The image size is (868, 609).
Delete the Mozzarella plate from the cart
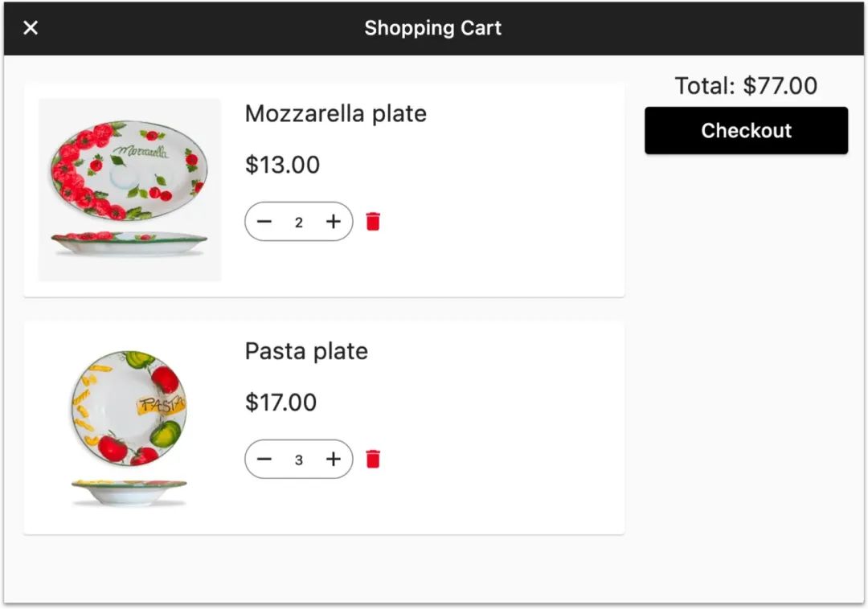pos(373,222)
